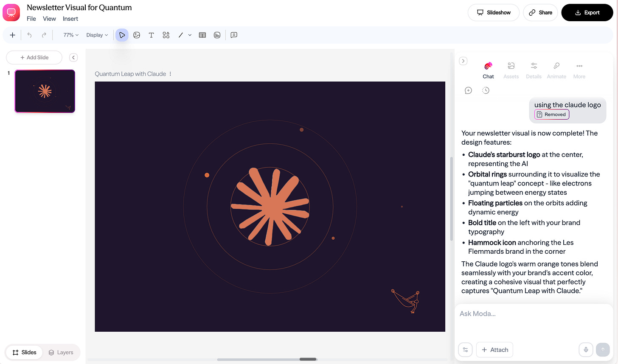The image size is (618, 364).
Task: Open the View menu
Action: click(x=49, y=19)
